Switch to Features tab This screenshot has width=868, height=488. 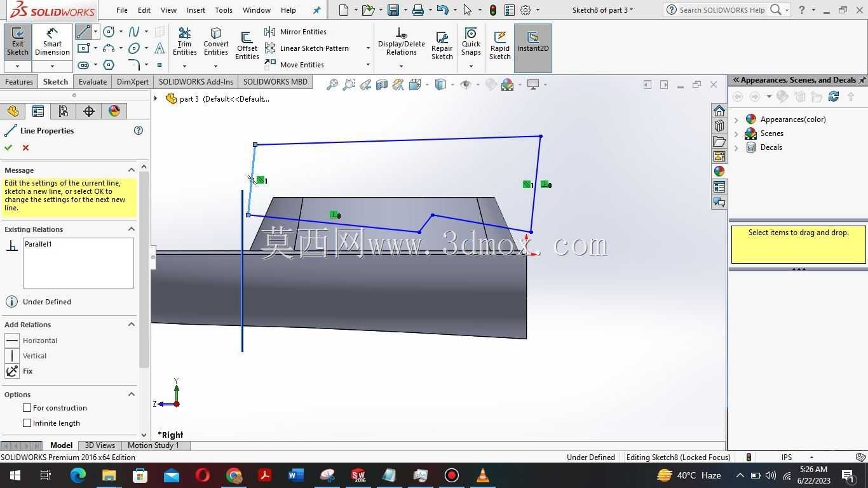[19, 82]
